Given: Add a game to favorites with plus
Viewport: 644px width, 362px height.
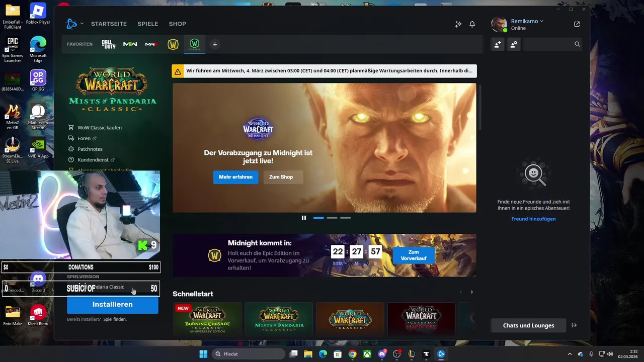Looking at the screenshot, I should [x=215, y=44].
